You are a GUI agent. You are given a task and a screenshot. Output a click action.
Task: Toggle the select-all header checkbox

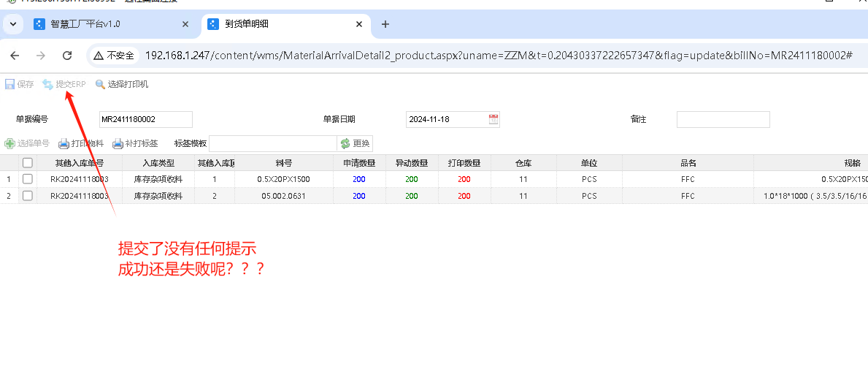pos(28,163)
